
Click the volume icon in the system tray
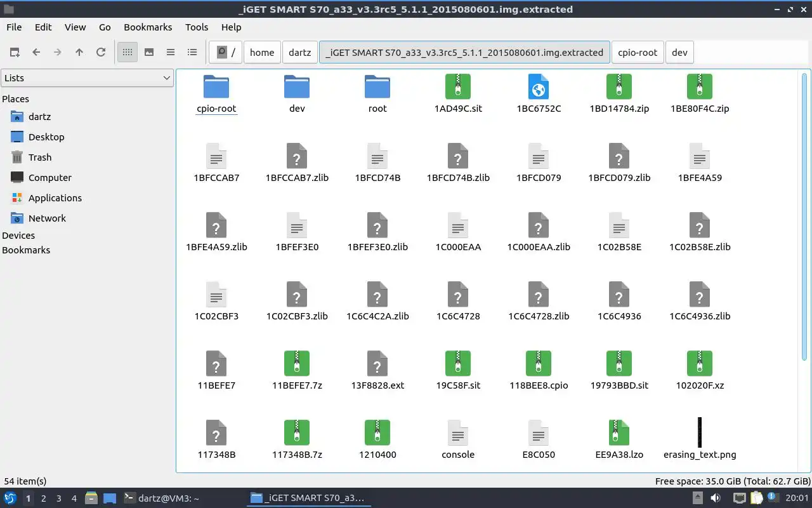coord(716,498)
